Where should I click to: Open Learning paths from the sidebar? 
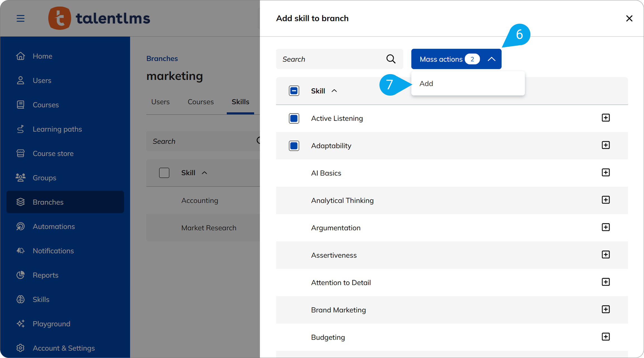[65, 129]
